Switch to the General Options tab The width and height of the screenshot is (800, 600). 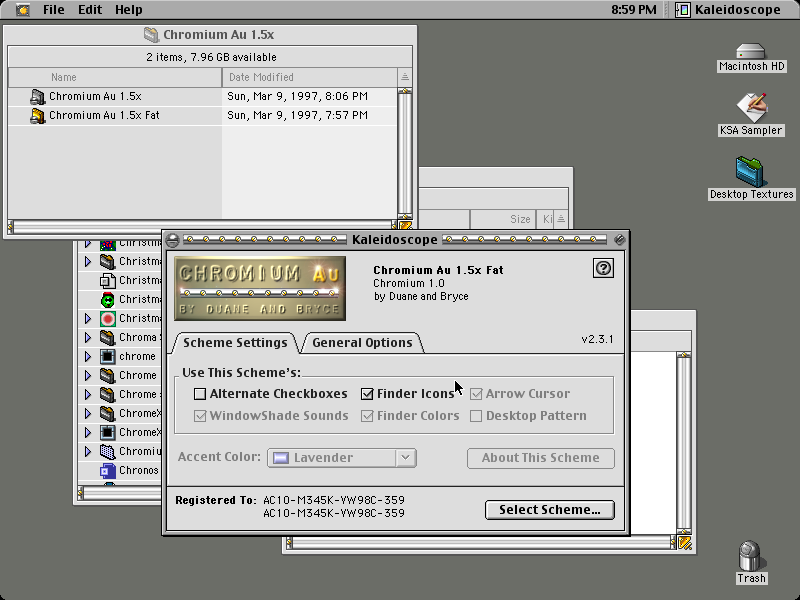coord(362,342)
